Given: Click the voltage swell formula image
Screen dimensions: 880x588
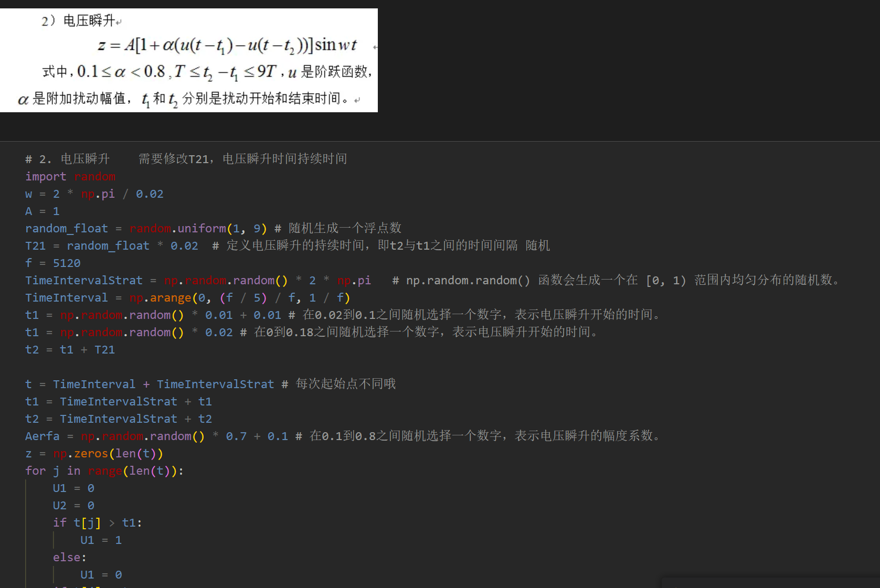Looking at the screenshot, I should click(x=189, y=60).
